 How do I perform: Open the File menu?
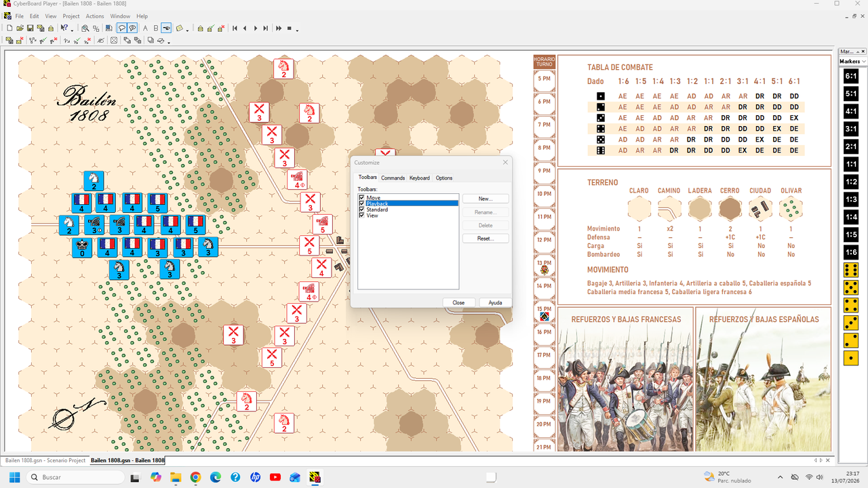19,16
